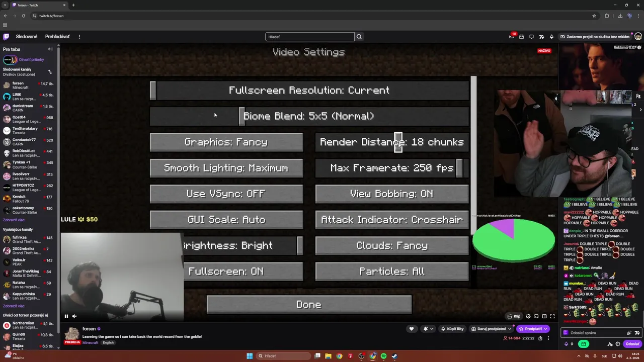
Task: Click Kúpiť Bity button
Action: tap(452, 329)
